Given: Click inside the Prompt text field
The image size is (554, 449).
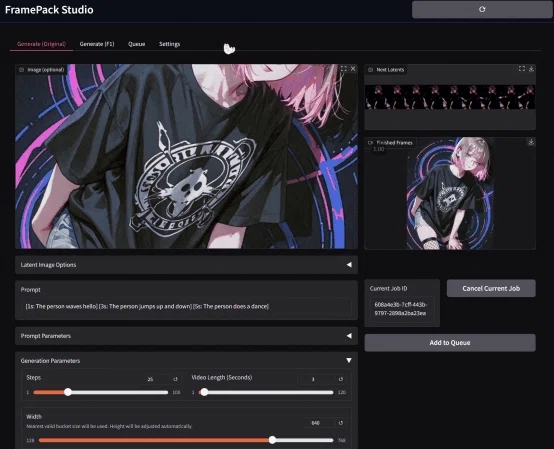Looking at the screenshot, I should click(x=187, y=306).
